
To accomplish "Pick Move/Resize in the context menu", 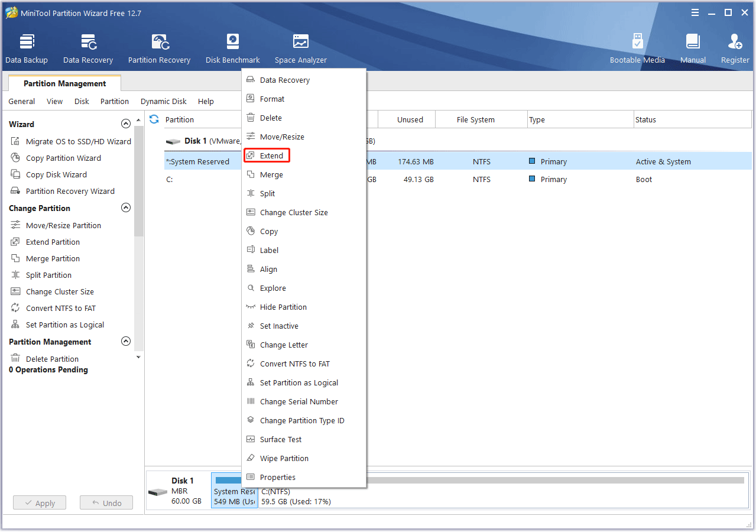I will point(304,137).
